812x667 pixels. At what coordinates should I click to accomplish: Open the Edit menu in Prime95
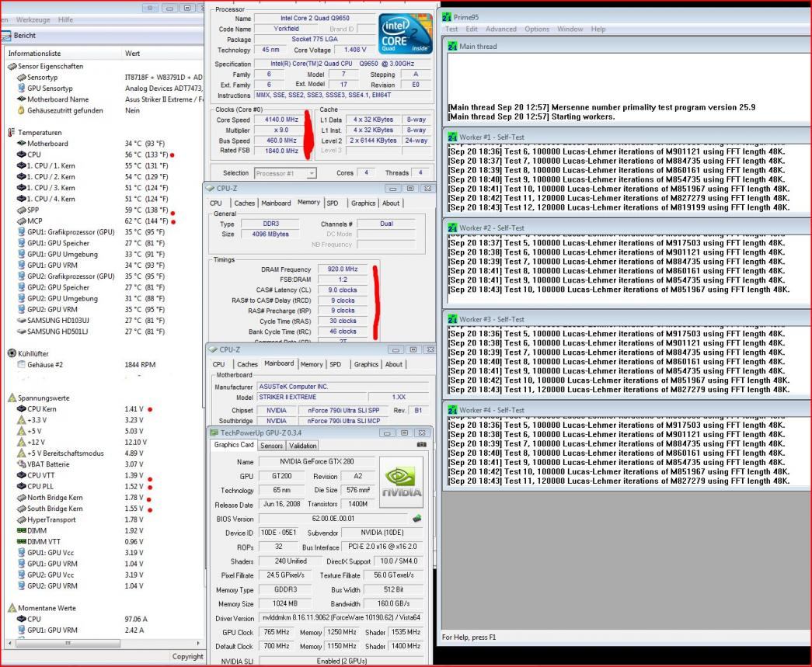472,29
